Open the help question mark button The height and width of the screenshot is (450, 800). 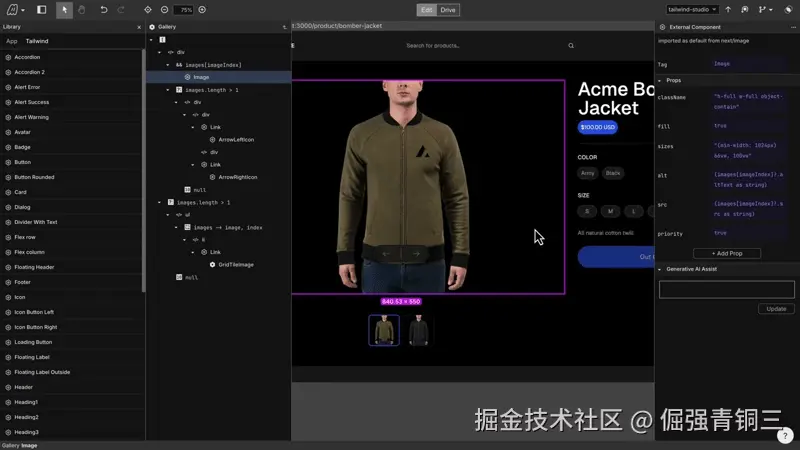[x=785, y=436]
